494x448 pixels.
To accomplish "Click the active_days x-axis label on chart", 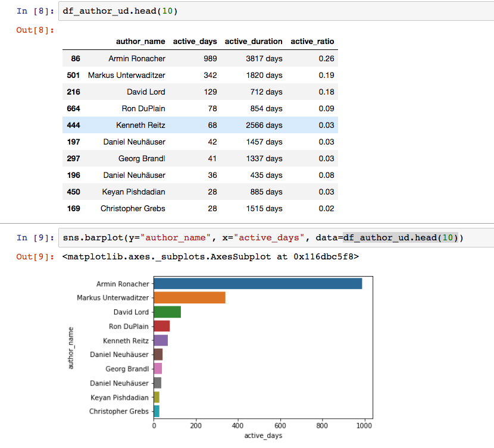I will pos(263,436).
